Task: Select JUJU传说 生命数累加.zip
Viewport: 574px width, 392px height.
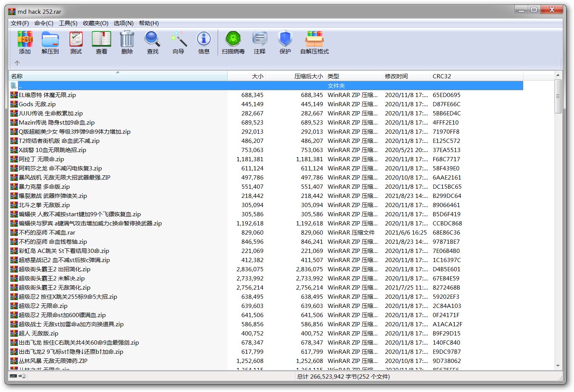Action: click(266, 113)
